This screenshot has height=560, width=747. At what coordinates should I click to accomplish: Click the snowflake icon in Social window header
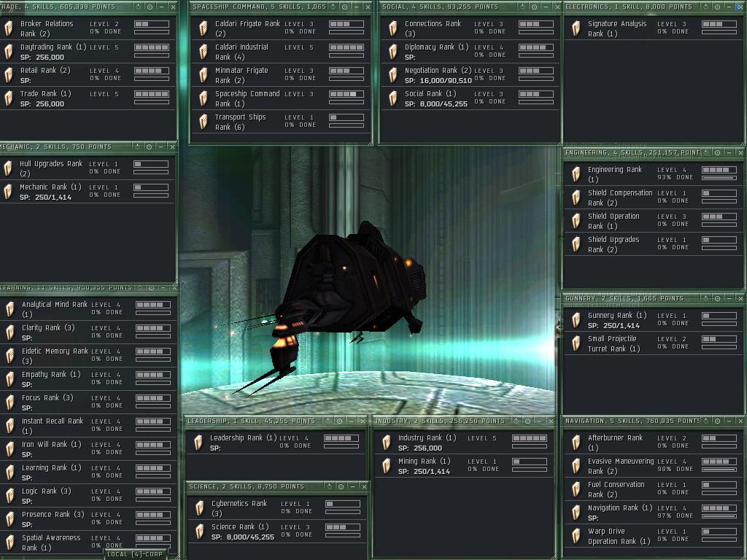pyautogui.click(x=522, y=7)
